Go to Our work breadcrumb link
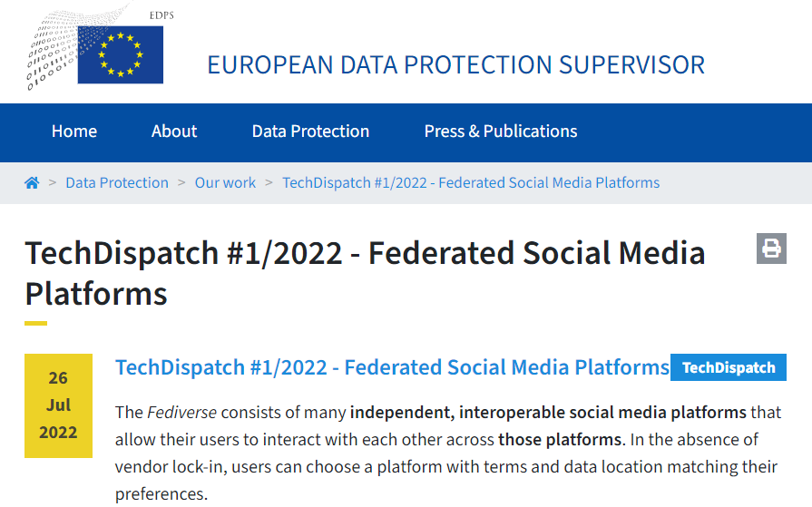Viewport: 812px width, 507px height. (x=225, y=183)
